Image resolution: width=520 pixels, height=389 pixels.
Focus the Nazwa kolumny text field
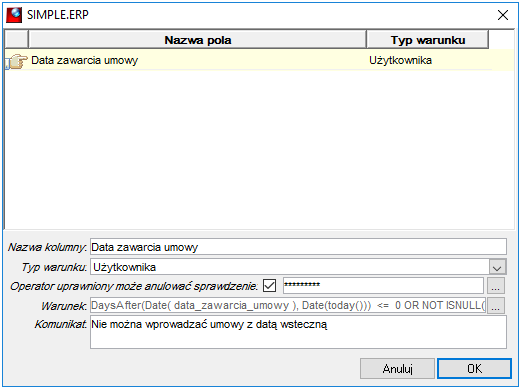click(x=298, y=247)
